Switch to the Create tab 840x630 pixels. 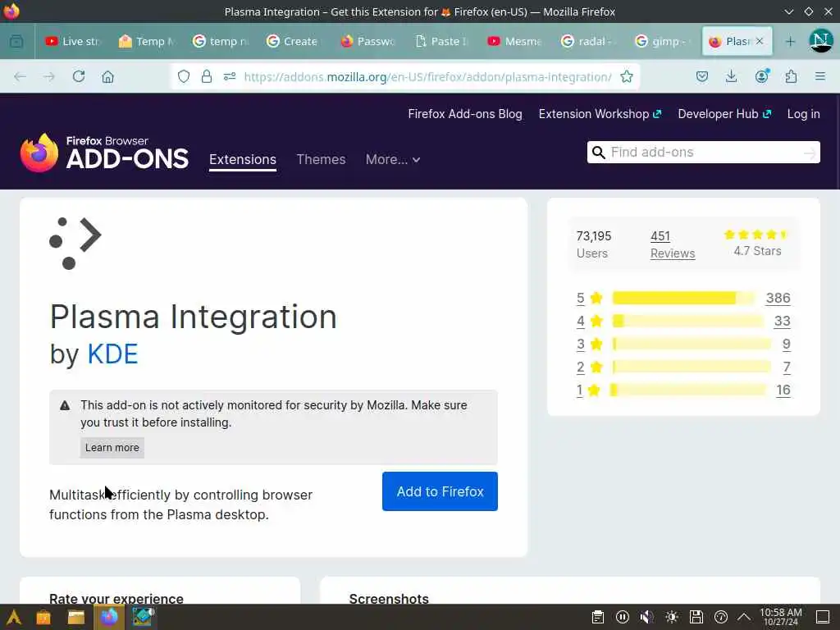coord(293,41)
